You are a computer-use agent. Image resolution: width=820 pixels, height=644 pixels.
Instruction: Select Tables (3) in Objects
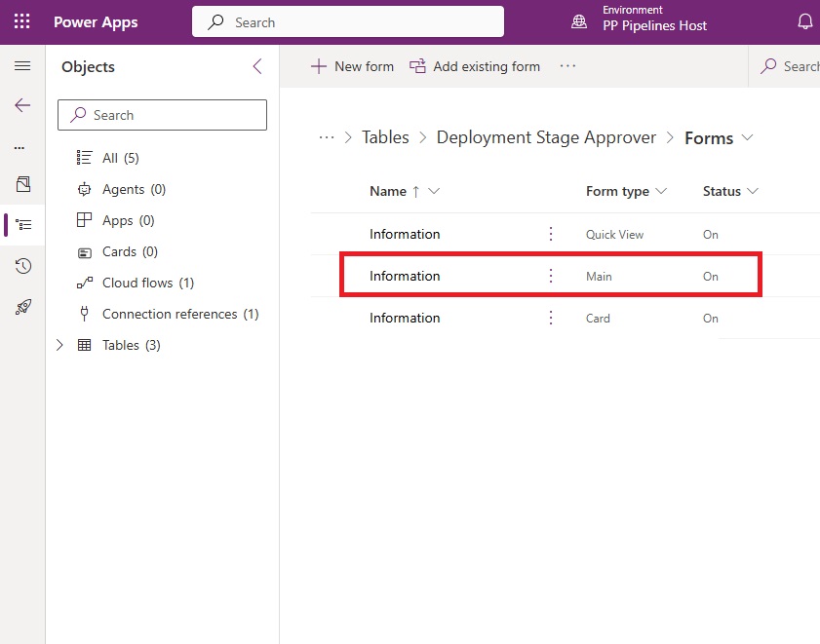click(x=132, y=345)
